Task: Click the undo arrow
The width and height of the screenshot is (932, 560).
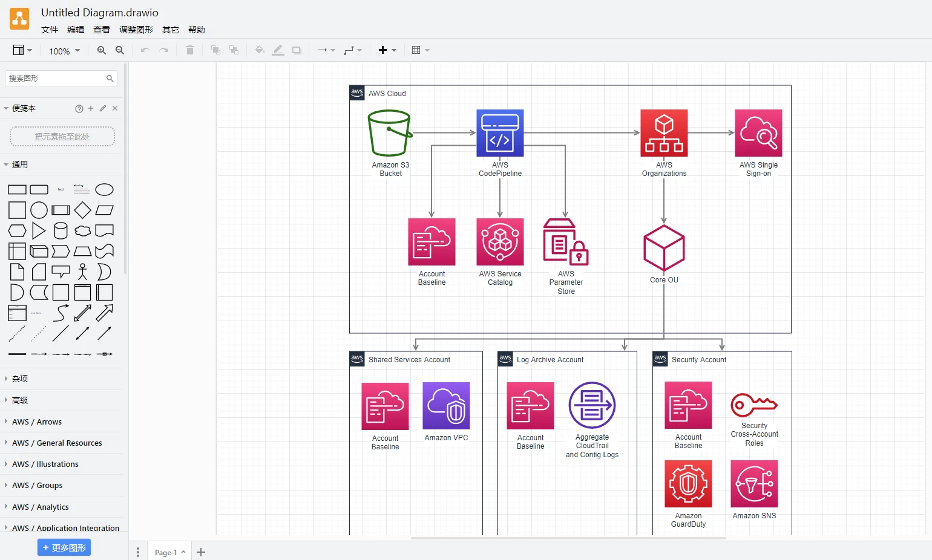Action: pos(145,50)
